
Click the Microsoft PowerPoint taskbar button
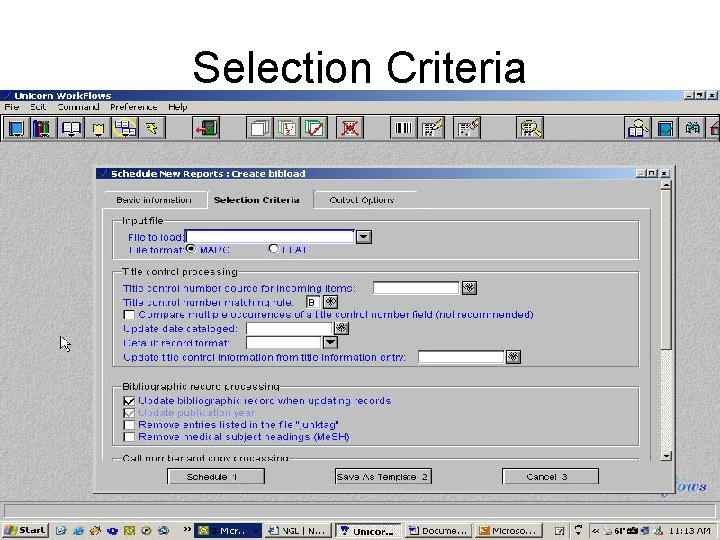tap(508, 530)
